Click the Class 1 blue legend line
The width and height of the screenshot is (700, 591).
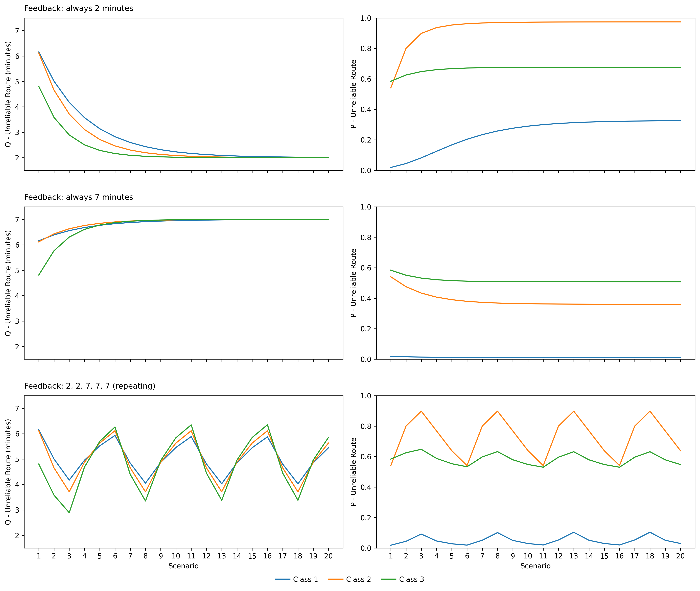coord(283,579)
